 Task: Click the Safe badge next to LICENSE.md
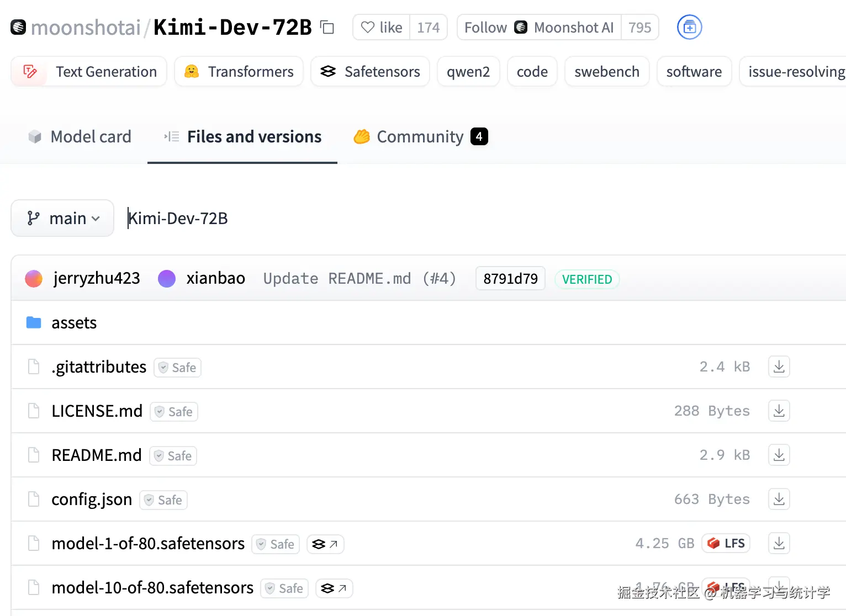[174, 412]
